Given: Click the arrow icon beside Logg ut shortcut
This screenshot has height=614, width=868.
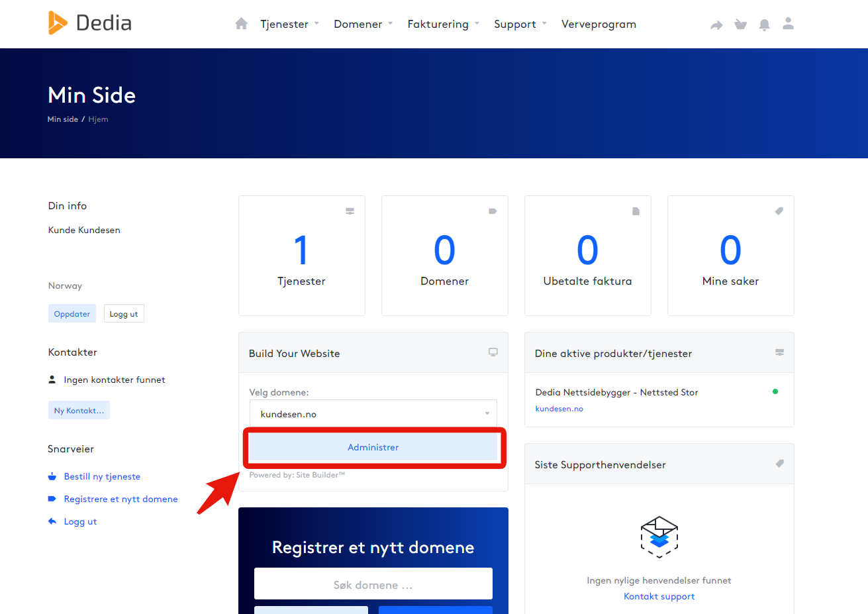Looking at the screenshot, I should pyautogui.click(x=52, y=521).
